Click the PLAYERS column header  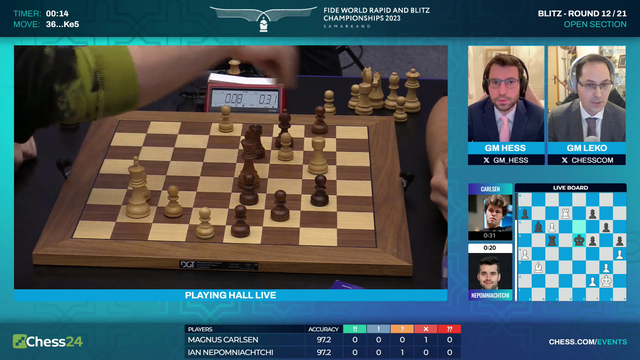click(200, 329)
